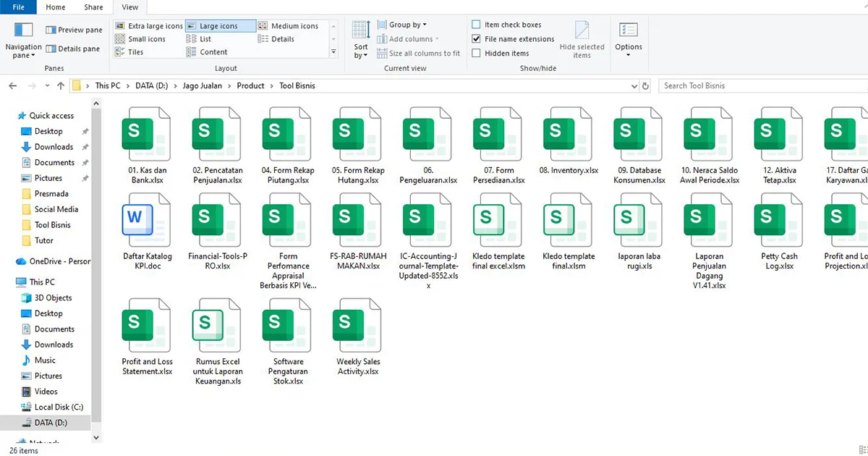
Task: Enable Item check boxes option
Action: (476, 25)
